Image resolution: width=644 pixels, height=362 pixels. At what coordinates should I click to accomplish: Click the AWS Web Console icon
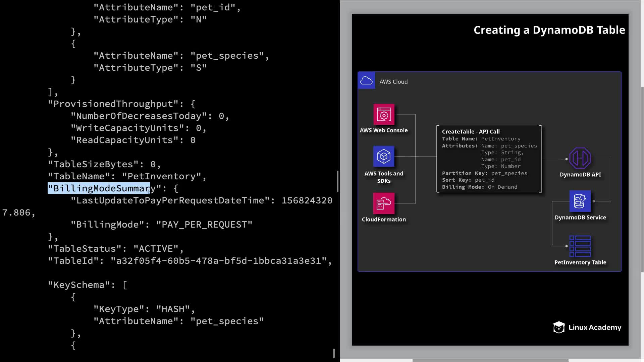pos(384,115)
